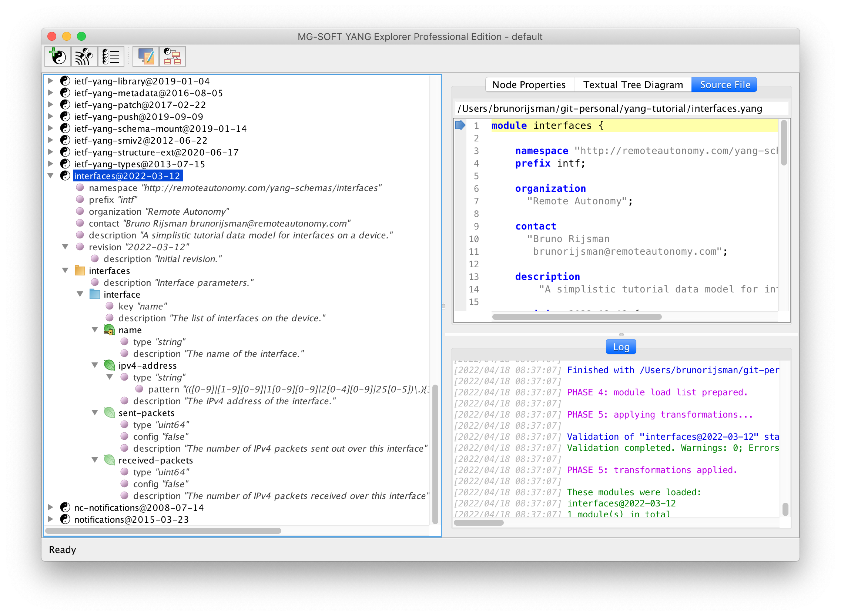Screen dimensions: 841x616
Task: Open the Textual Tree Diagram tab
Action: 632,84
